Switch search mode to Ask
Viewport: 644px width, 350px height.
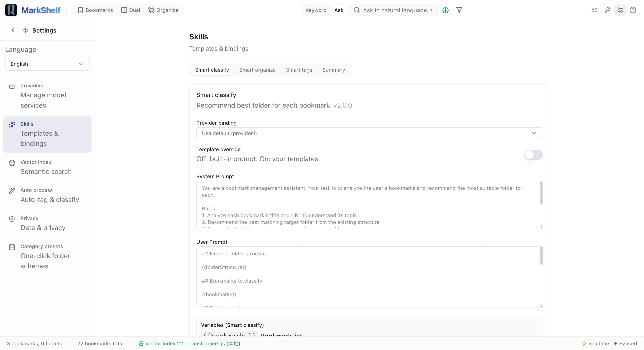coord(338,10)
